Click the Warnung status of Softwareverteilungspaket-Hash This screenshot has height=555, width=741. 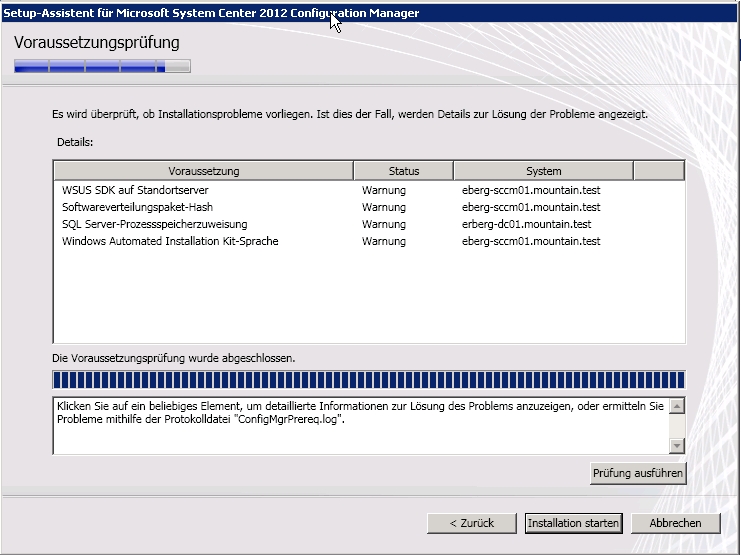[x=384, y=207]
